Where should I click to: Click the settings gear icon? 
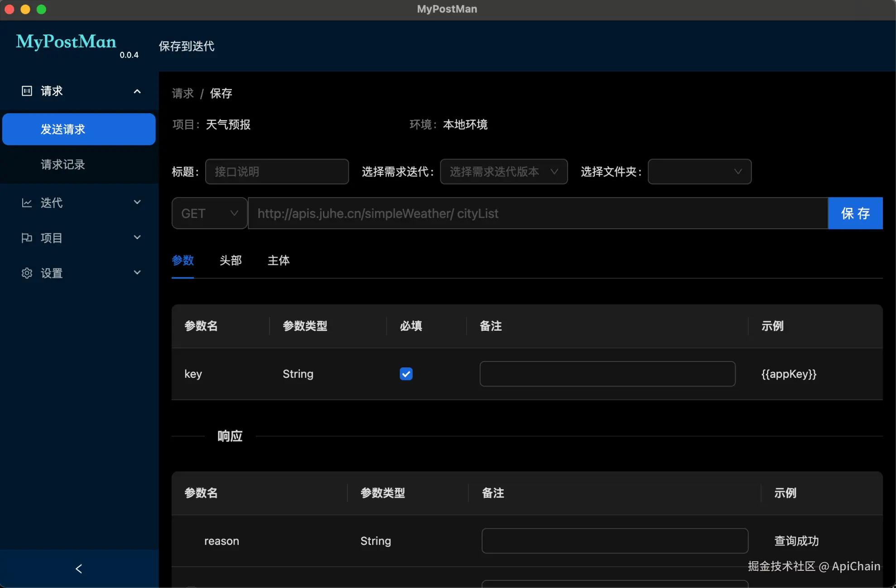coord(27,273)
